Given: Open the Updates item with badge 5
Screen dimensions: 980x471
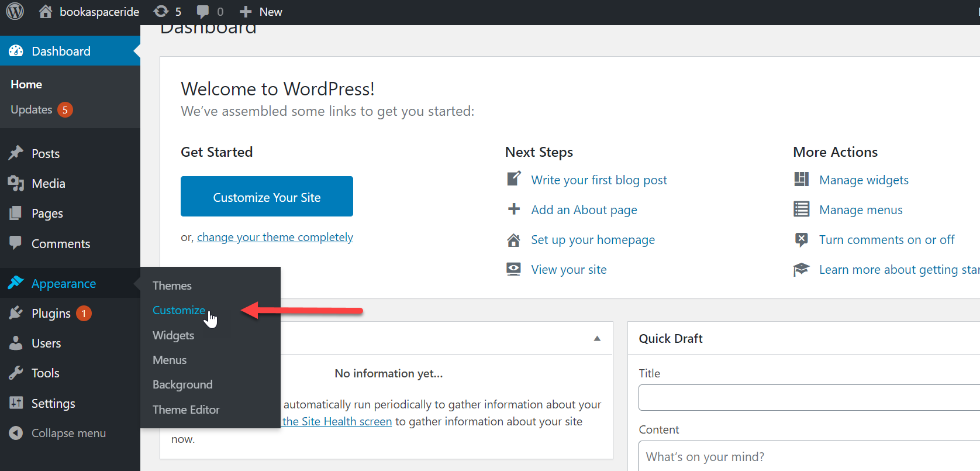Looking at the screenshot, I should [42, 109].
